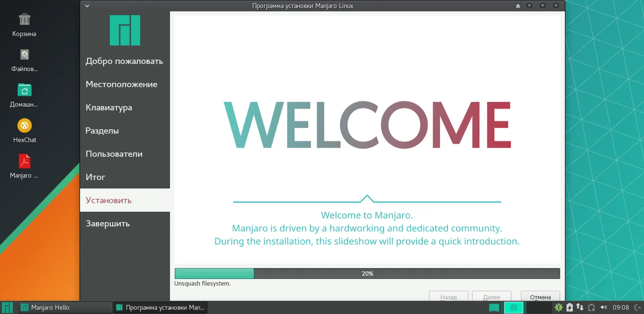Open the battery power tray icon

click(570, 307)
